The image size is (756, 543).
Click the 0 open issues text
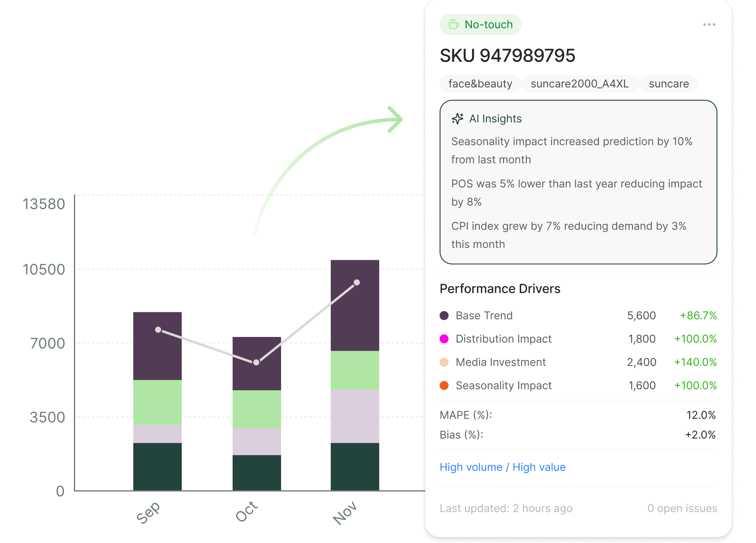(682, 508)
